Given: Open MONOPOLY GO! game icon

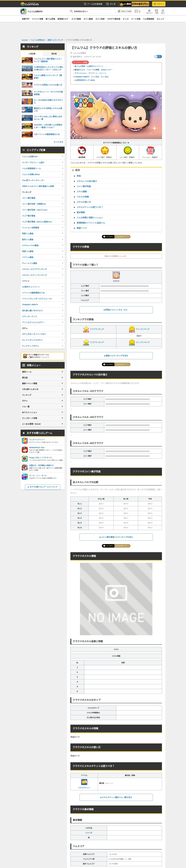Looking at the screenshot, I should click(x=25, y=450).
